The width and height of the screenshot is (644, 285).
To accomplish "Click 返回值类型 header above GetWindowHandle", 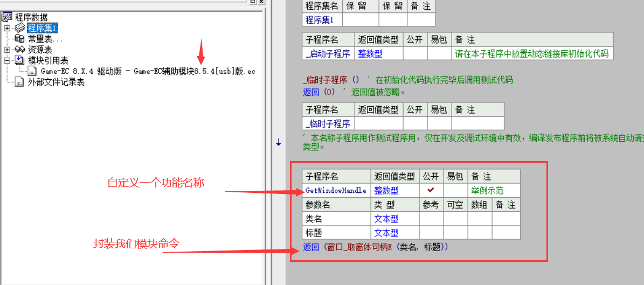I will [x=394, y=176].
